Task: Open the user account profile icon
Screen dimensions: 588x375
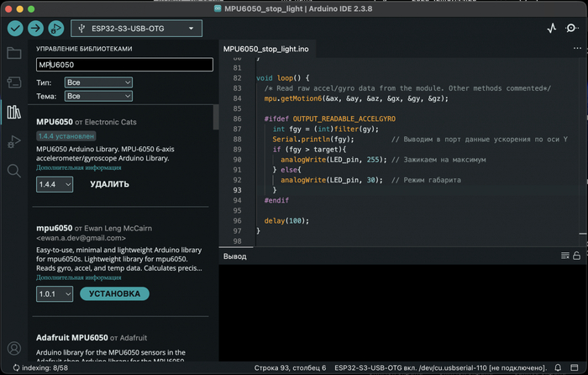Action: click(x=14, y=348)
